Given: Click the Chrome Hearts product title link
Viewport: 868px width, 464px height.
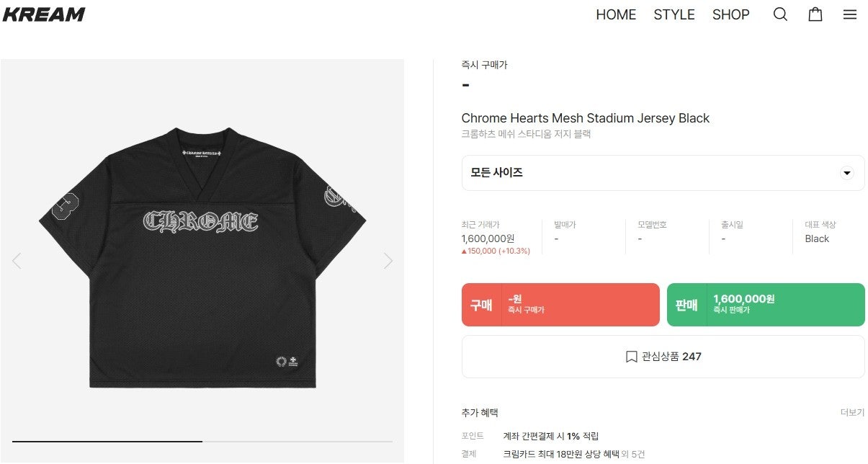Looking at the screenshot, I should (585, 118).
